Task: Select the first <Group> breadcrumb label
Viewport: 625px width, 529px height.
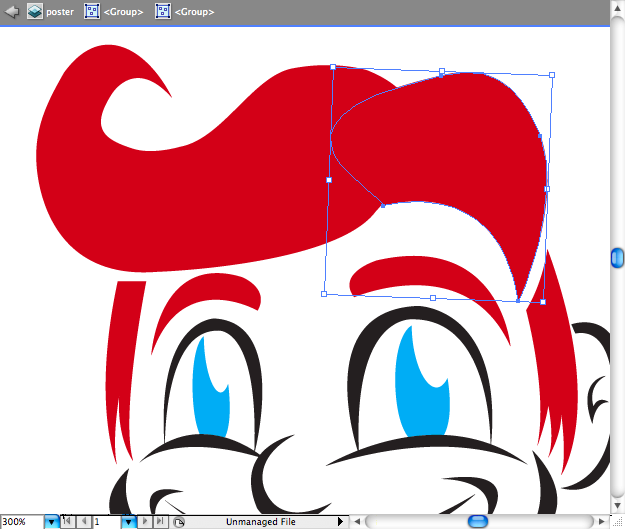Action: (x=124, y=12)
